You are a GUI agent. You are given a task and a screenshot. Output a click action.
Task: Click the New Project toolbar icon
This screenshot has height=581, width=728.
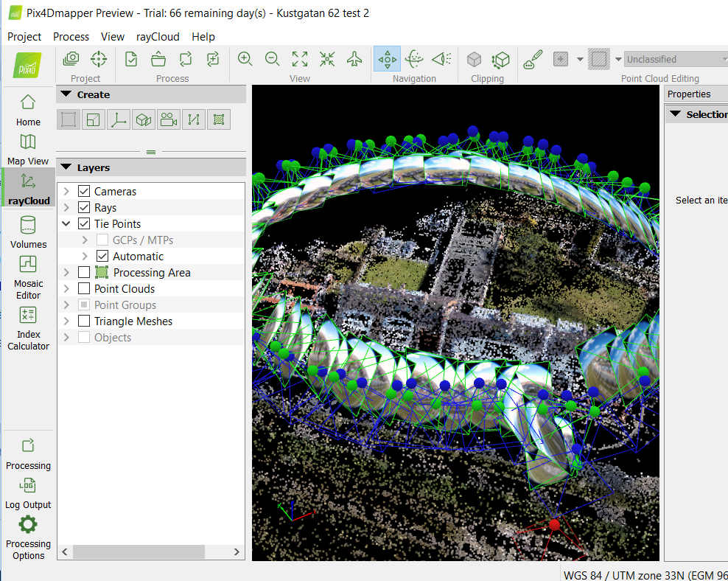(x=71, y=59)
